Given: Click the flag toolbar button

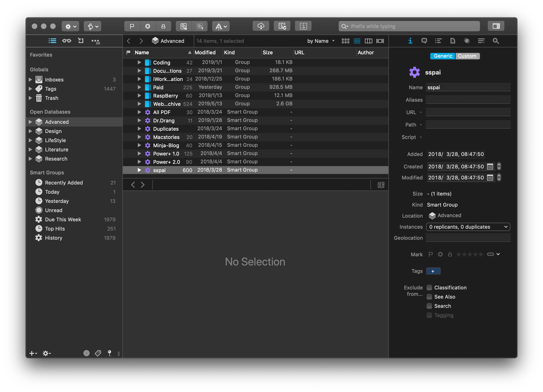Looking at the screenshot, I should click(132, 26).
